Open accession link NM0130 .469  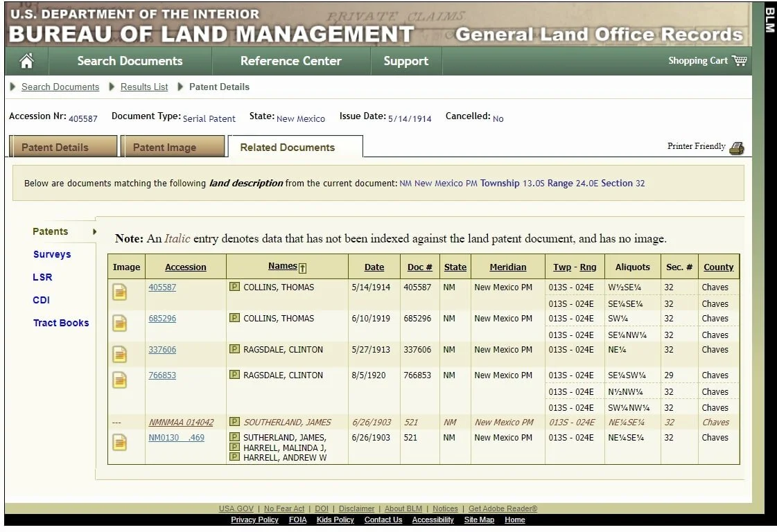(x=177, y=437)
